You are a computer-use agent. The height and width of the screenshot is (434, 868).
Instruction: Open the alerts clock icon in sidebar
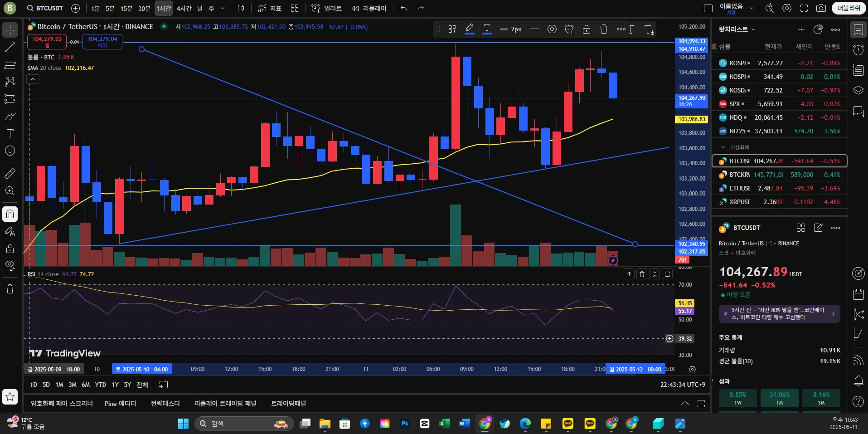click(x=858, y=50)
